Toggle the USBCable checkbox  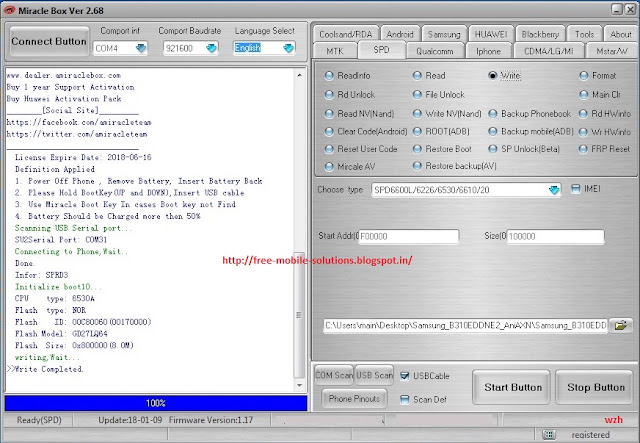coord(404,376)
